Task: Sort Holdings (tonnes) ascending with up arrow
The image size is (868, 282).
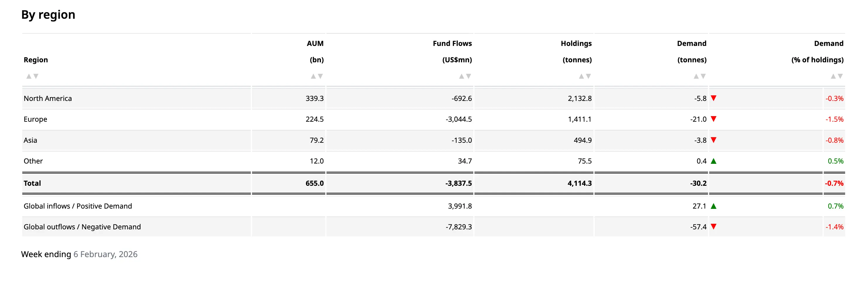Action: pyautogui.click(x=581, y=76)
